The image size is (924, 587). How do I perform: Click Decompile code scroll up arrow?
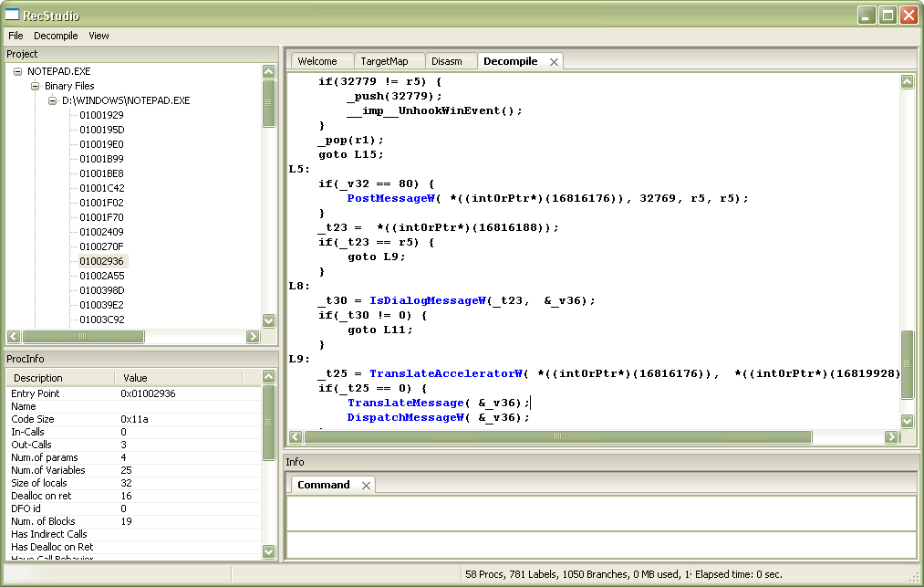[x=908, y=81]
